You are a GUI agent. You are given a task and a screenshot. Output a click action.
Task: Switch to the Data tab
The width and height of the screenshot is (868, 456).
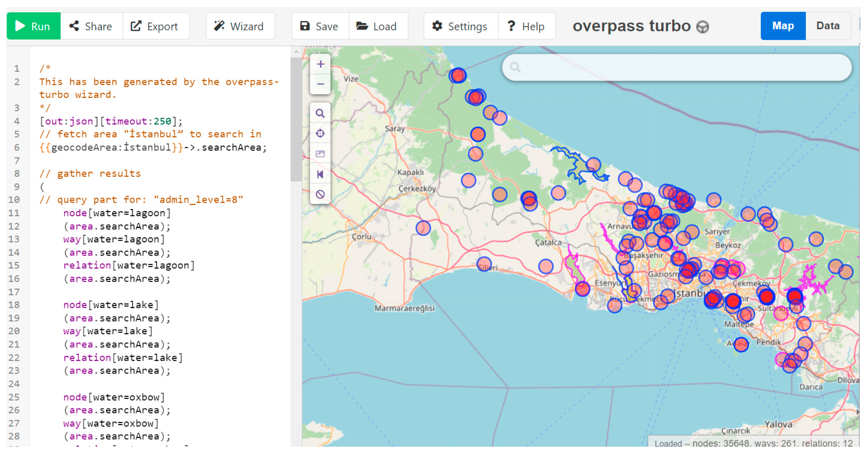(827, 26)
